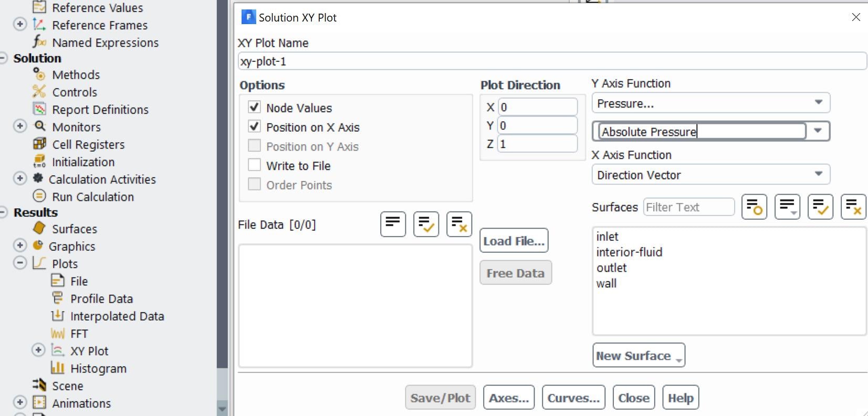The height and width of the screenshot is (416, 868).
Task: Click the Axes... button
Action: [509, 398]
